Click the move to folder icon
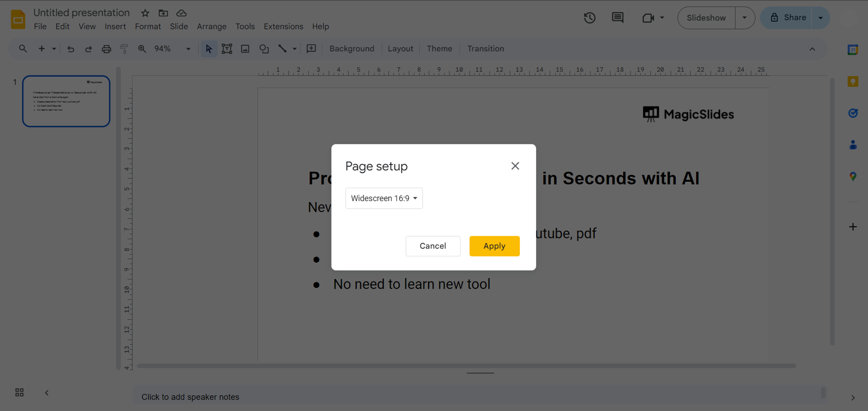Image resolution: width=868 pixels, height=411 pixels. coord(163,13)
